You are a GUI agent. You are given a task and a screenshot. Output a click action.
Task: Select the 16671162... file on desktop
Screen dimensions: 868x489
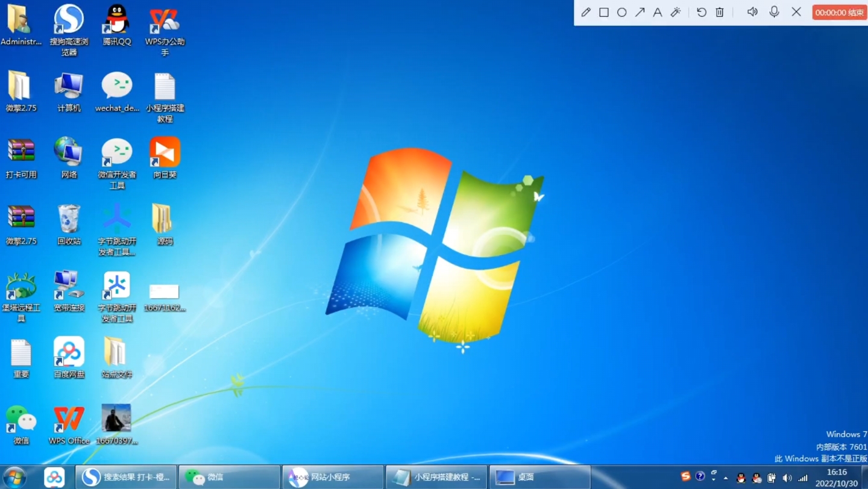[165, 297]
